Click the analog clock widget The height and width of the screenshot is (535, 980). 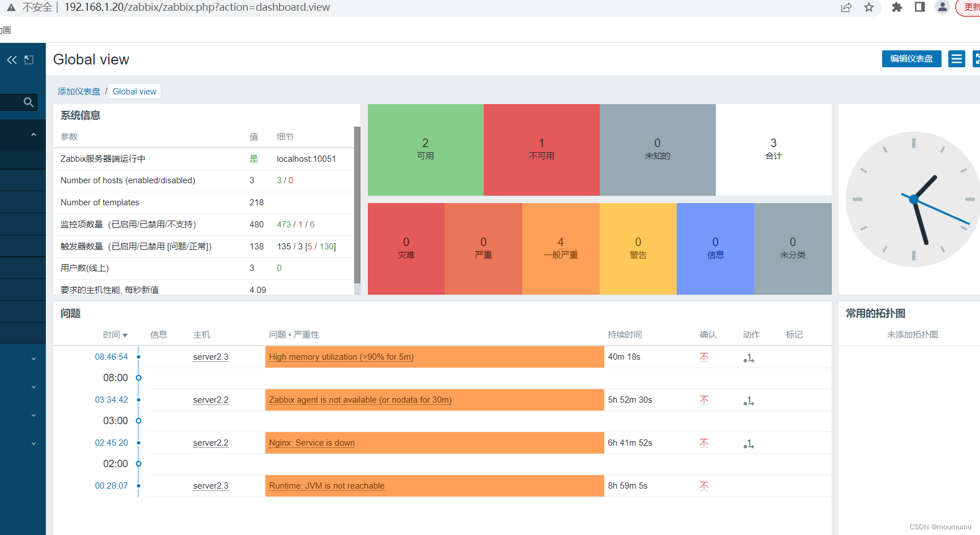913,200
